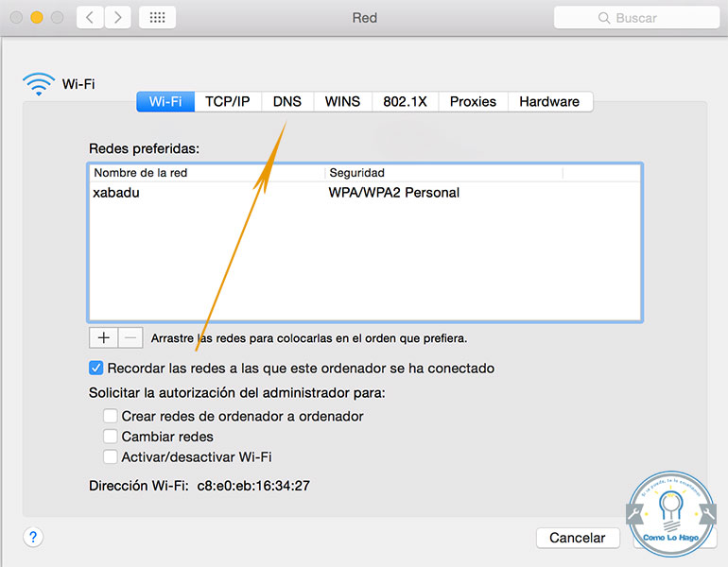Viewport: 728px width, 567px height.
Task: Click the back navigation arrow
Action: click(x=91, y=17)
